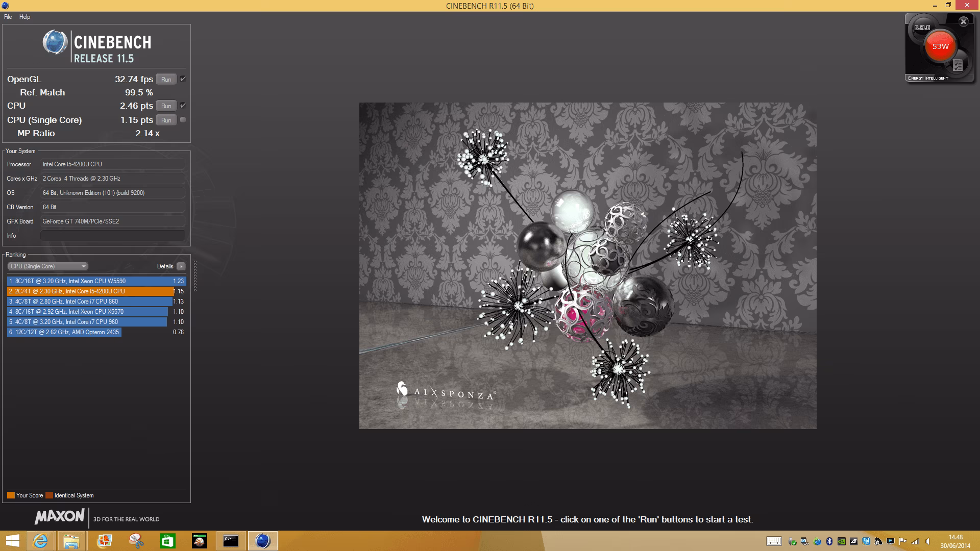The width and height of the screenshot is (980, 551).
Task: Click the Your Score orange color swatch
Action: coord(11,495)
